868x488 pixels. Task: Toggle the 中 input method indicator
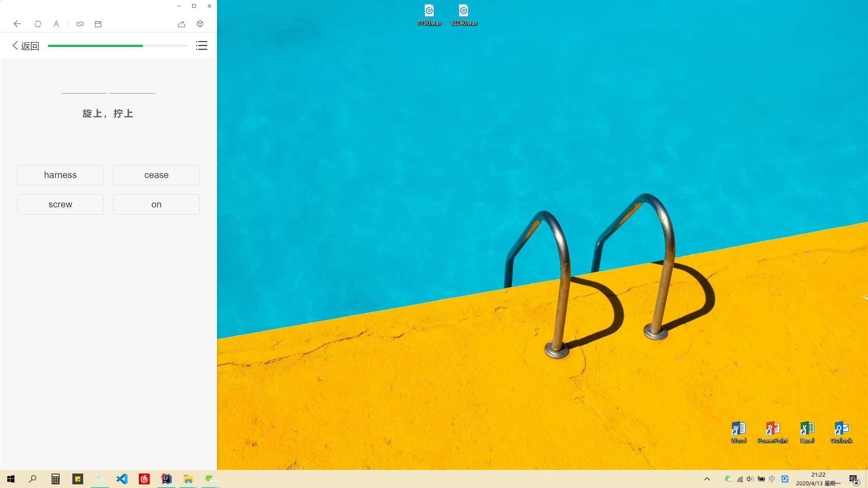(x=772, y=479)
